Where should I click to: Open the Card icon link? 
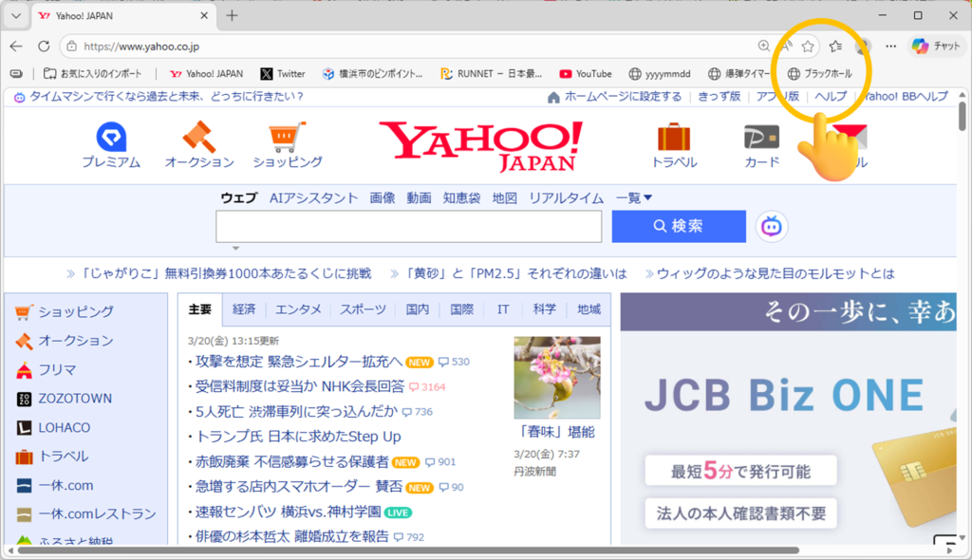click(x=761, y=138)
